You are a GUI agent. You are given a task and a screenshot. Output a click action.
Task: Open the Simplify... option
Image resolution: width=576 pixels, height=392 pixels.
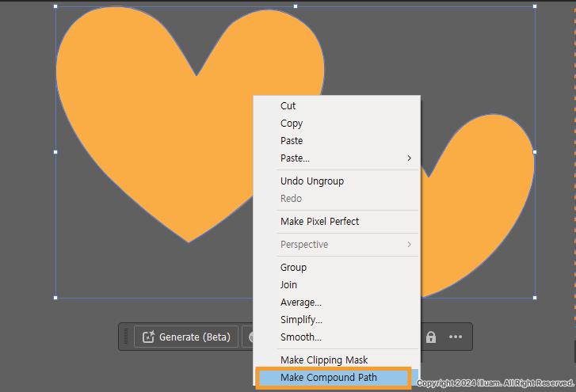[x=337, y=320]
